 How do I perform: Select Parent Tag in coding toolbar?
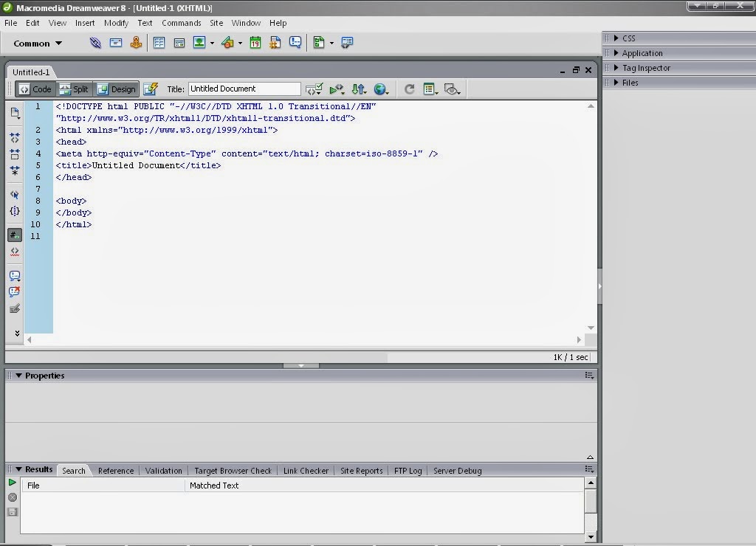click(15, 195)
